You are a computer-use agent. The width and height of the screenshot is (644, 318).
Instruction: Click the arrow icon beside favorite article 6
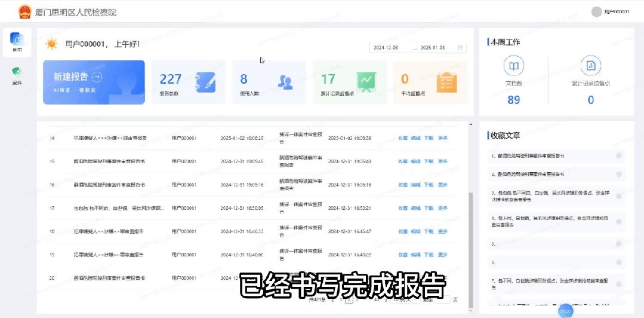619,262
